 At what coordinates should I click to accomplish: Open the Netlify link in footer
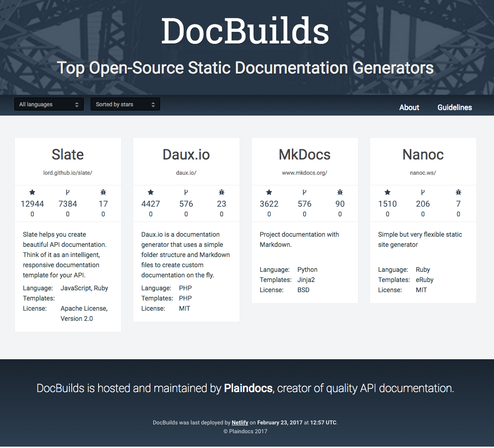[x=240, y=423]
